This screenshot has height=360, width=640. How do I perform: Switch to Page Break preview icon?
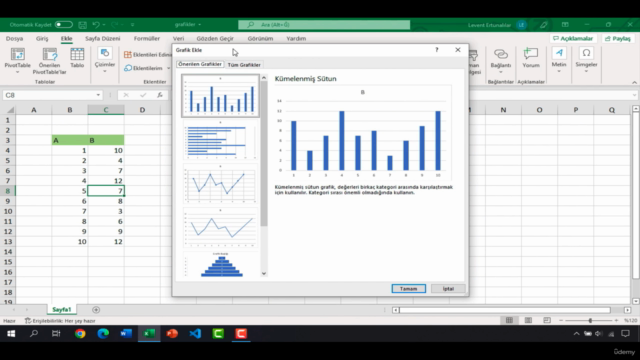point(547,320)
